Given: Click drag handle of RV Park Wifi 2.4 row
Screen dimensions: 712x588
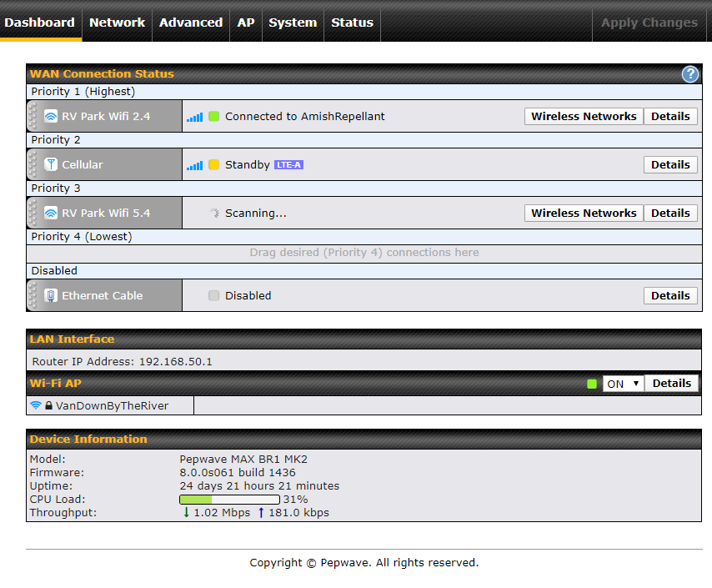Looking at the screenshot, I should (x=33, y=116).
